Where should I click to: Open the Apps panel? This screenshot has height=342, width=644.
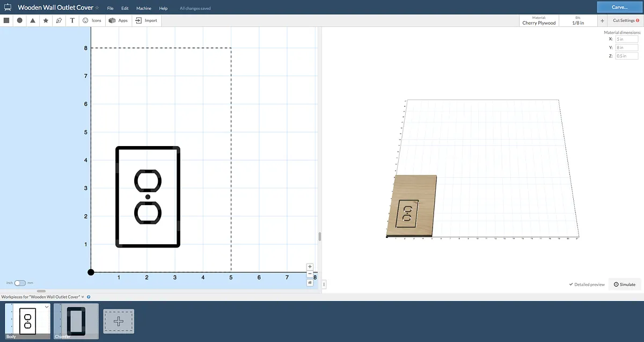coord(118,20)
